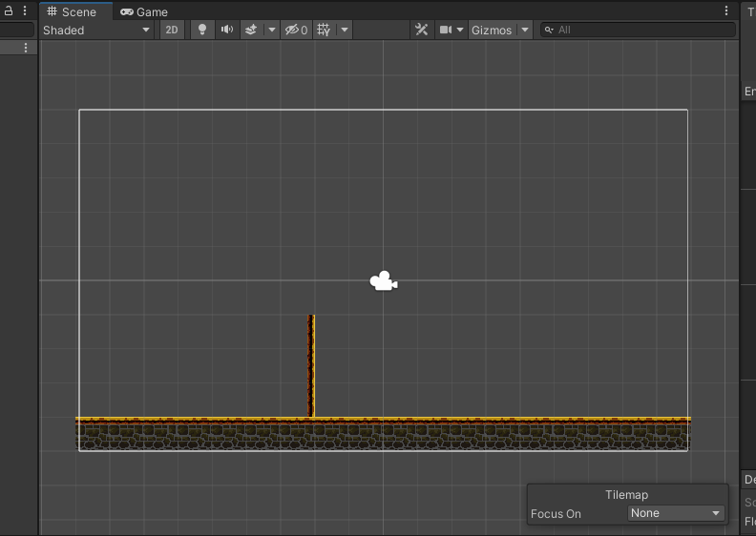Open Scene view more options menu
Screen dimensions: 756x536
coord(726,10)
